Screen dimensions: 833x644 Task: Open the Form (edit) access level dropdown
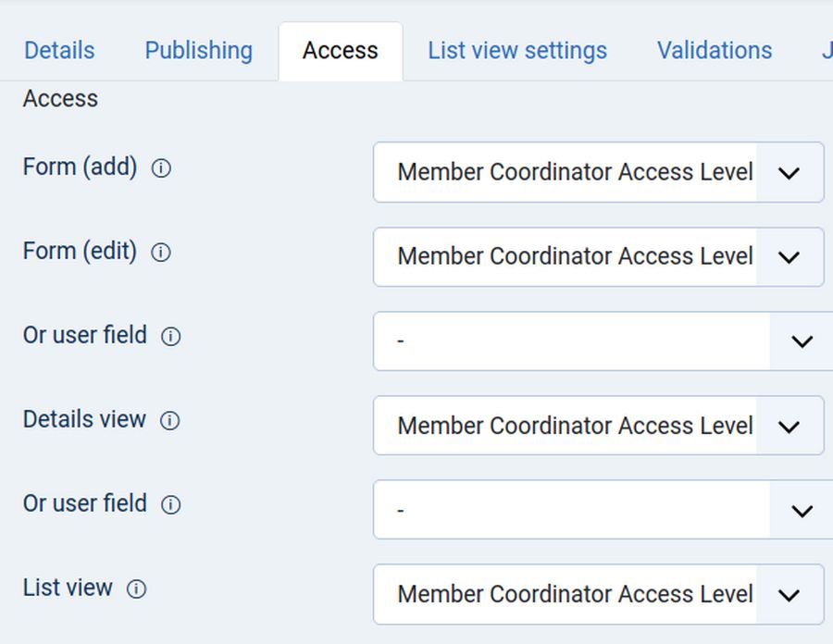(598, 256)
